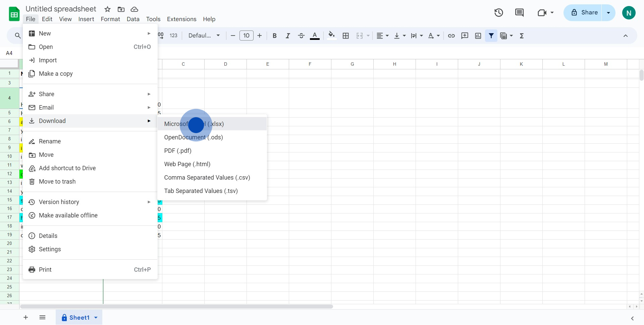Click the functions sigma icon

(x=522, y=36)
